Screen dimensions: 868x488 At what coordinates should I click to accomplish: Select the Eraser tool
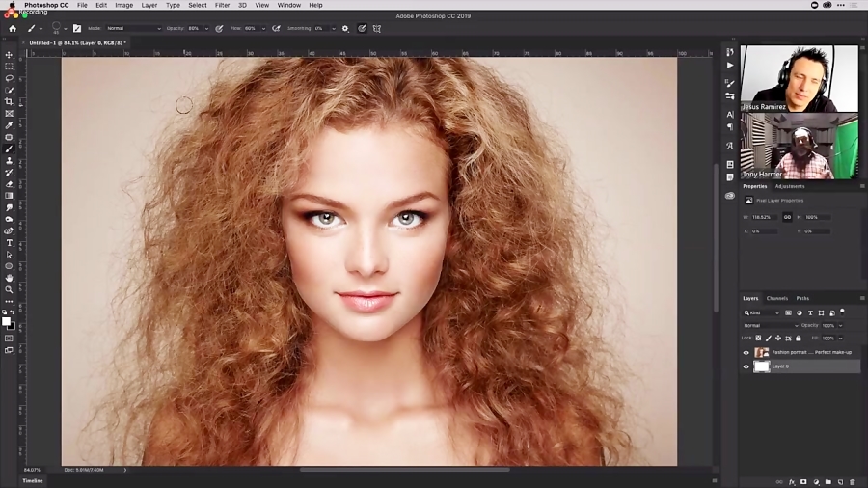(x=10, y=184)
